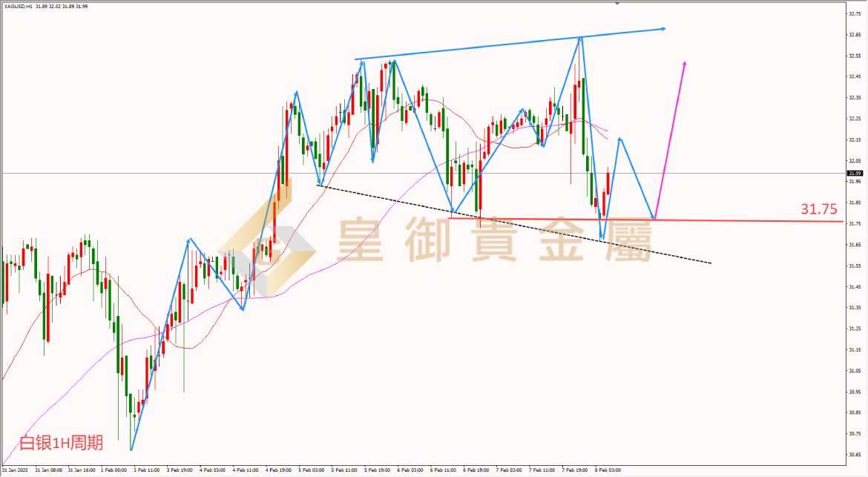Screen dimensions: 868x477
Task: Click the 32.75 price scale label
Action: (x=855, y=14)
